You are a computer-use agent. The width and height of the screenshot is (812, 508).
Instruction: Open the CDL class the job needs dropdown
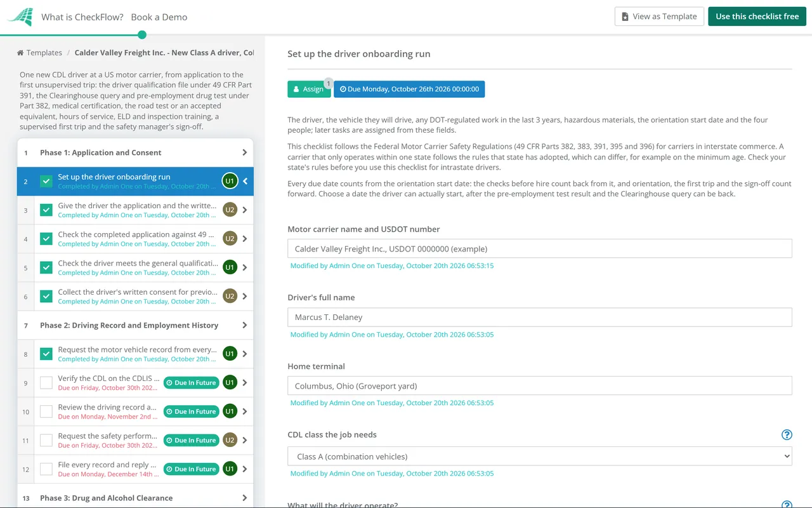pos(540,457)
